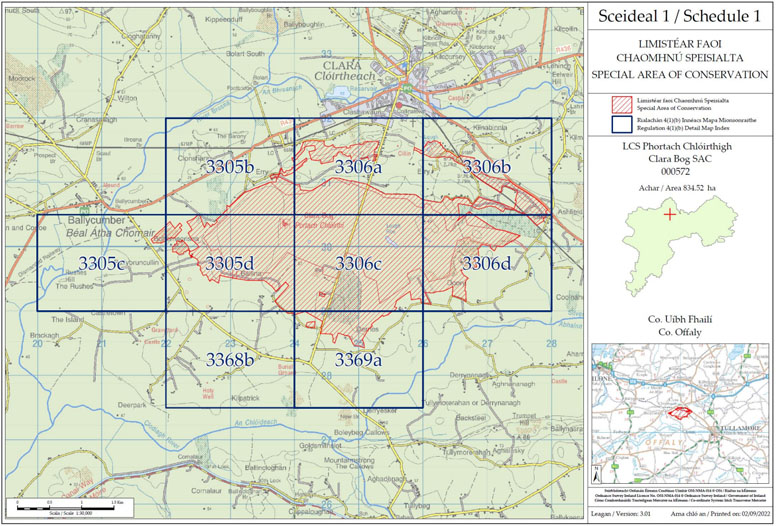Click the 'Ballyboughlin' townland label
Image resolution: width=776 pixels, height=526 pixels.
pos(305,24)
